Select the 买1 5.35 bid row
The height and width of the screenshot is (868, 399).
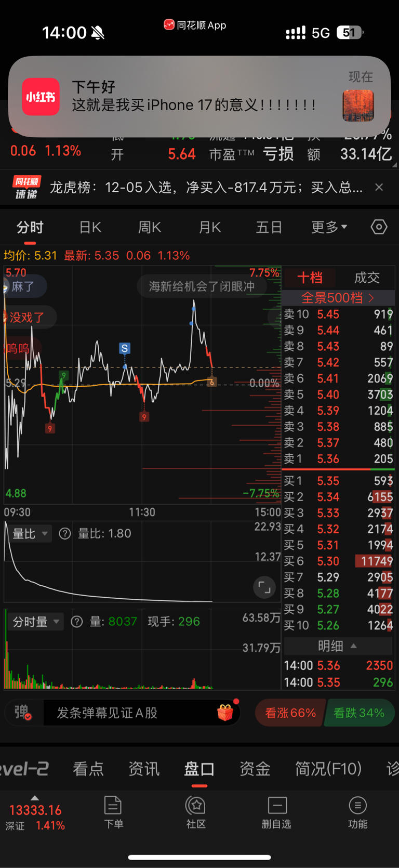click(338, 481)
